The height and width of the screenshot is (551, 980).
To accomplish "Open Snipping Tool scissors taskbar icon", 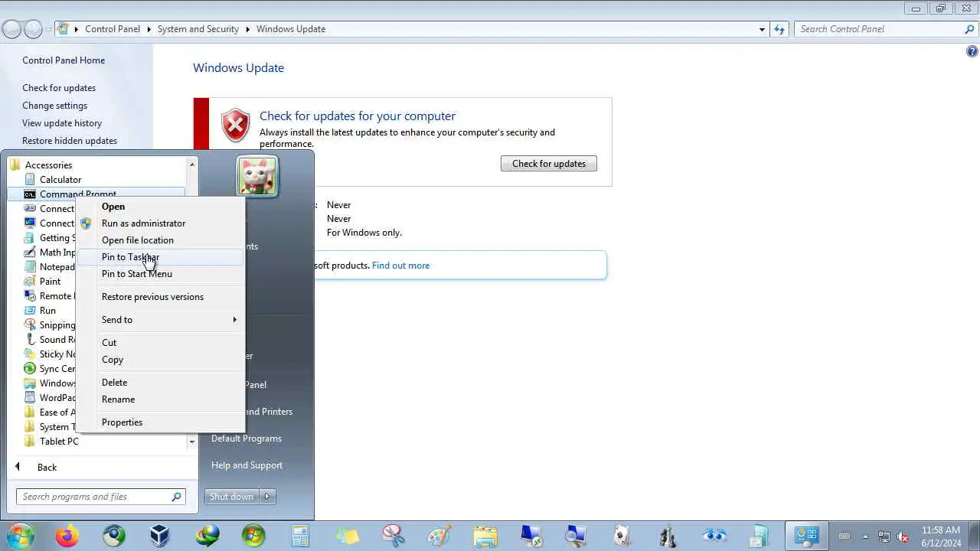I will [394, 536].
